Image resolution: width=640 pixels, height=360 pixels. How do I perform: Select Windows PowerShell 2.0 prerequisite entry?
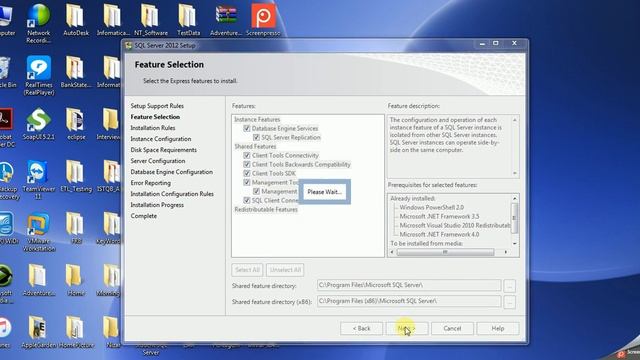431,207
